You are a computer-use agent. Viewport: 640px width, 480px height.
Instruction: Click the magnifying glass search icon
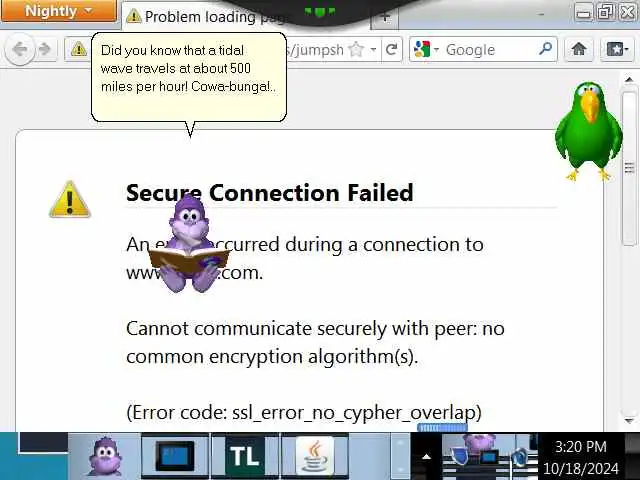pyautogui.click(x=545, y=49)
